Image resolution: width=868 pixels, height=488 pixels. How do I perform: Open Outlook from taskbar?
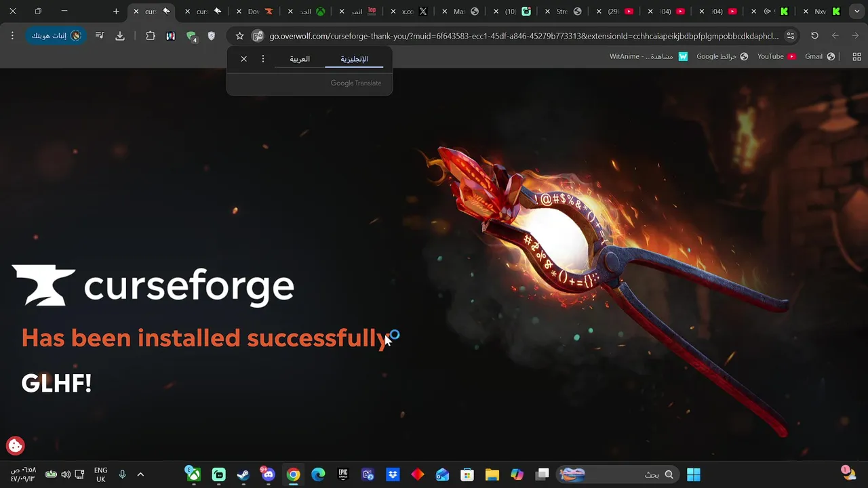click(442, 474)
